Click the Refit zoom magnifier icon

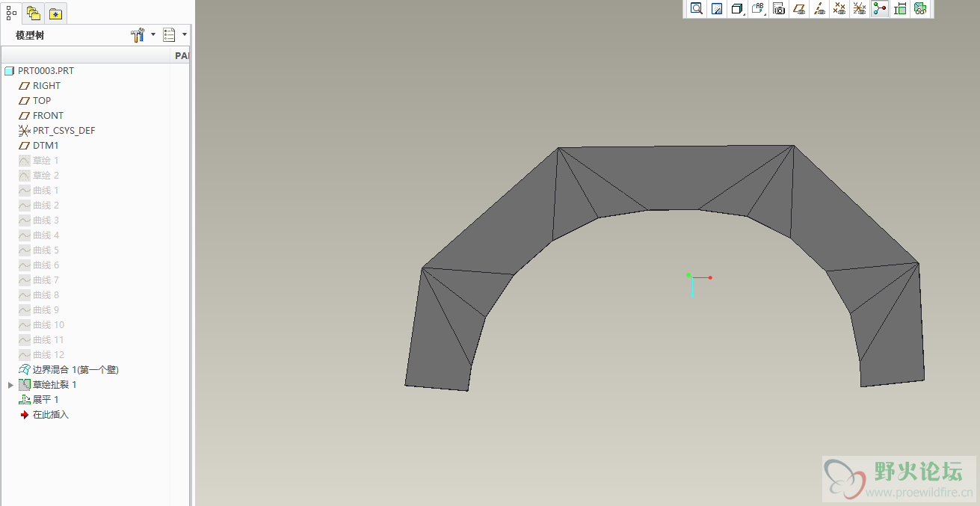[697, 9]
